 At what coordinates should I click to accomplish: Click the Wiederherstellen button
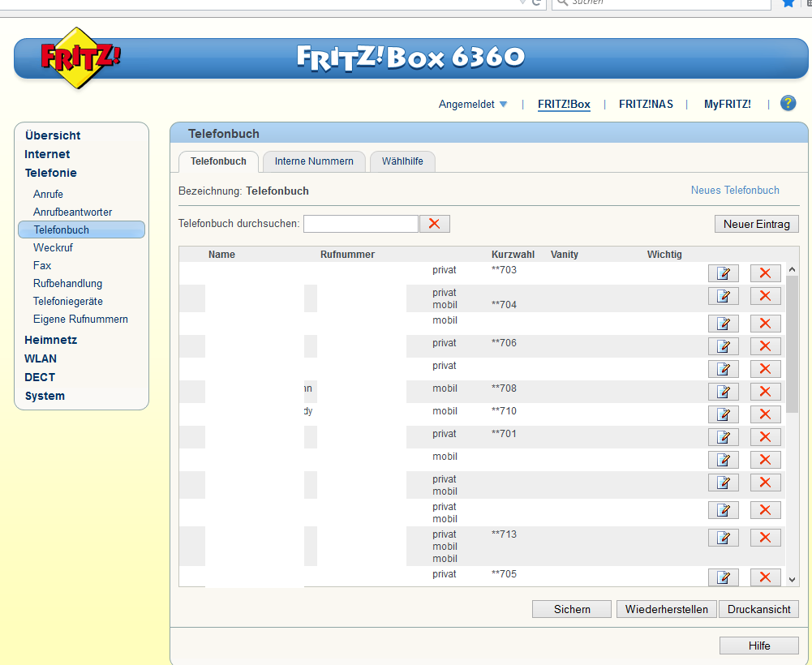tap(667, 609)
